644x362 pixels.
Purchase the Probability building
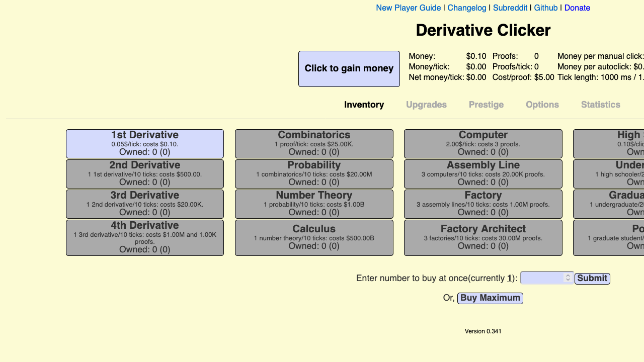[314, 174]
